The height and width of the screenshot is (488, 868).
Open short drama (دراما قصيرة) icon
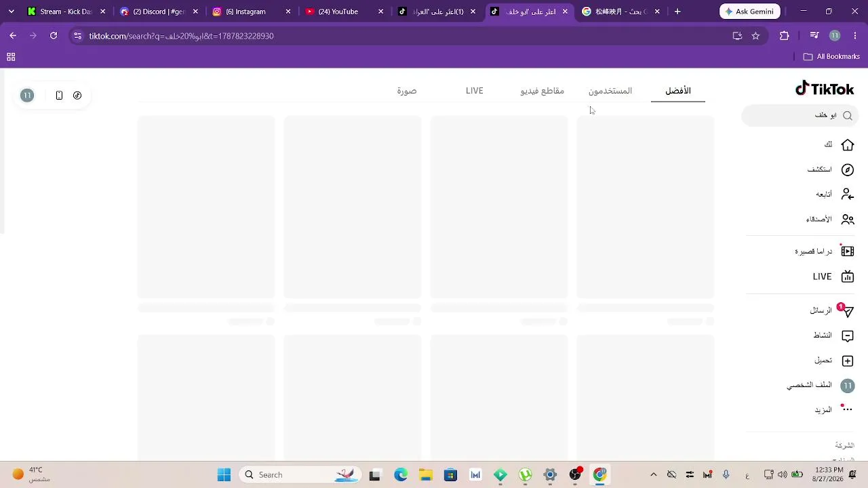pos(847,251)
